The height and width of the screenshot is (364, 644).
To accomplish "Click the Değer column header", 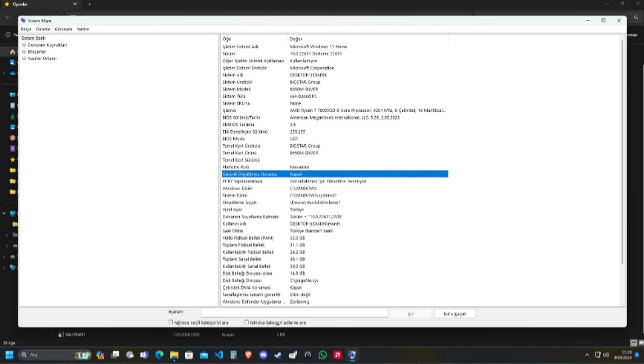I will tap(368, 39).
